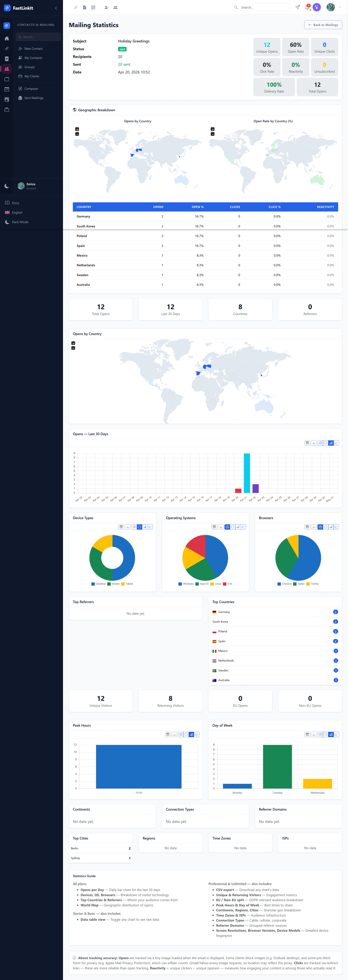Viewport: 348px width, 980px height.
Task: Click the 20 sent link
Action: pos(124,64)
